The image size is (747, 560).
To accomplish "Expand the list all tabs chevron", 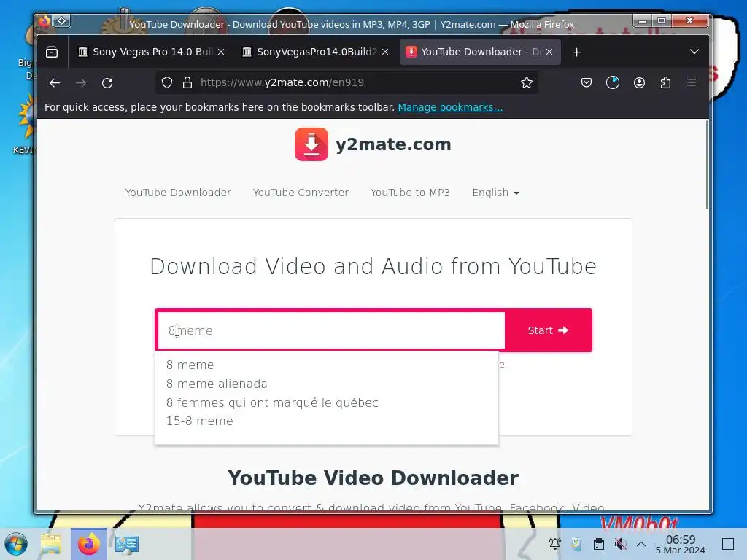I will coord(694,52).
